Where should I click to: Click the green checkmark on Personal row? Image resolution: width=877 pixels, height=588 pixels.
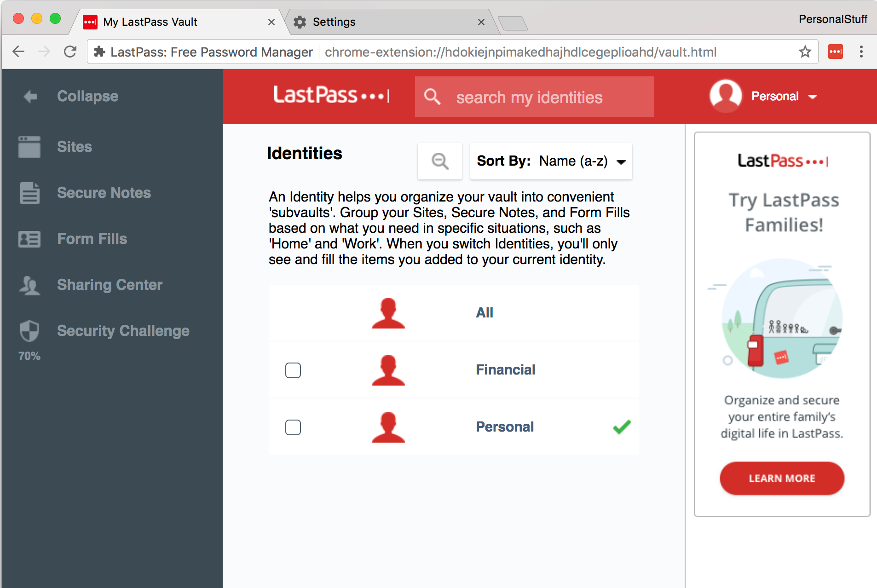(x=622, y=427)
